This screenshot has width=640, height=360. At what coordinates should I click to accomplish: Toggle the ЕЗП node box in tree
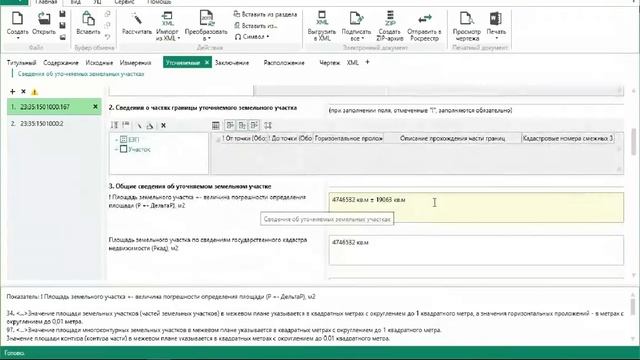click(x=124, y=140)
